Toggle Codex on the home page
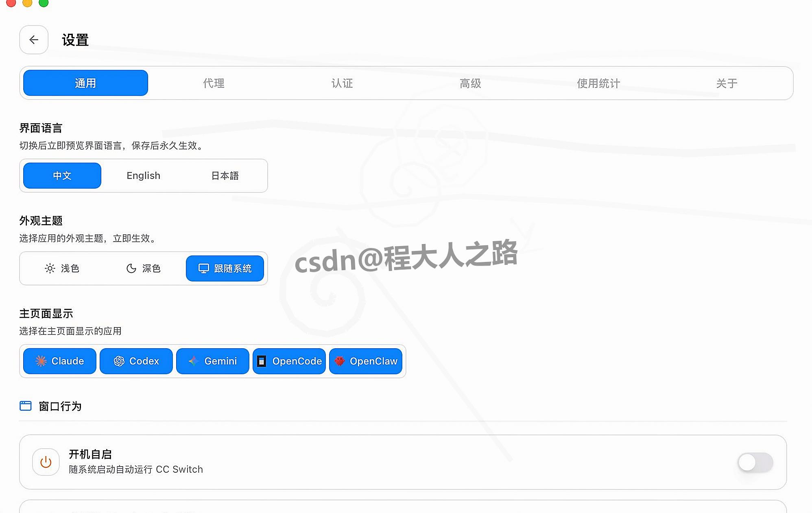Viewport: 812px width, 513px height. [136, 361]
